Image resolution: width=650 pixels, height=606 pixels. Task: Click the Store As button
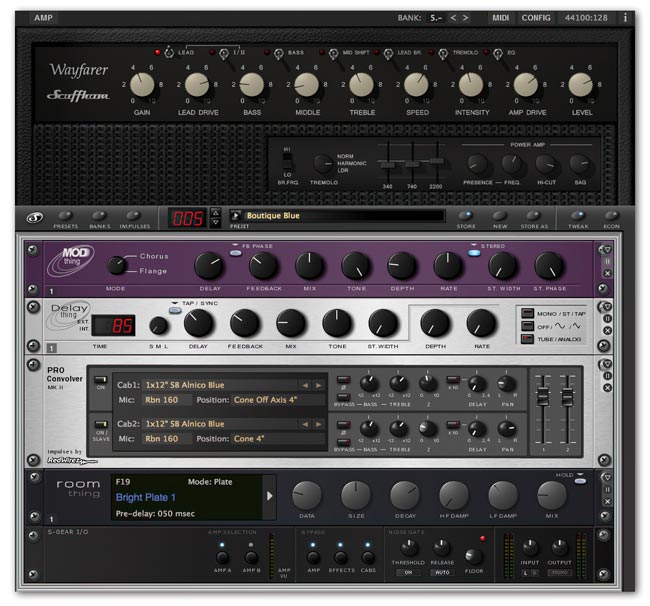(534, 215)
